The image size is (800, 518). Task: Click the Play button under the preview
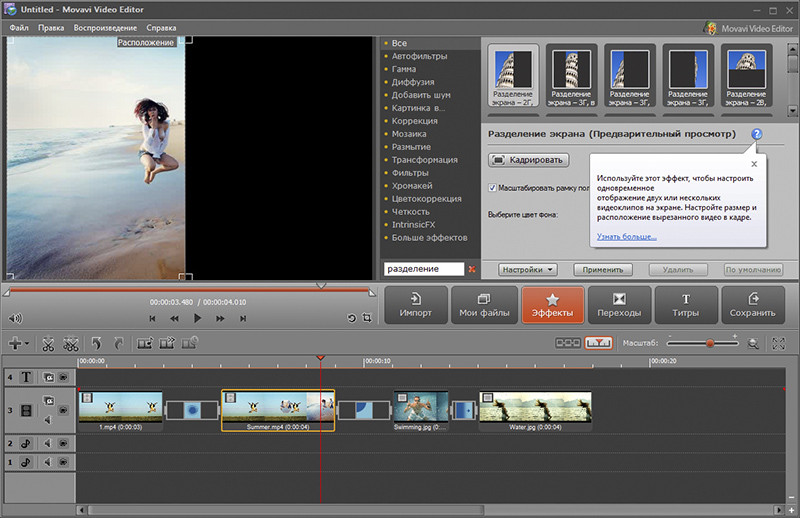click(197, 318)
